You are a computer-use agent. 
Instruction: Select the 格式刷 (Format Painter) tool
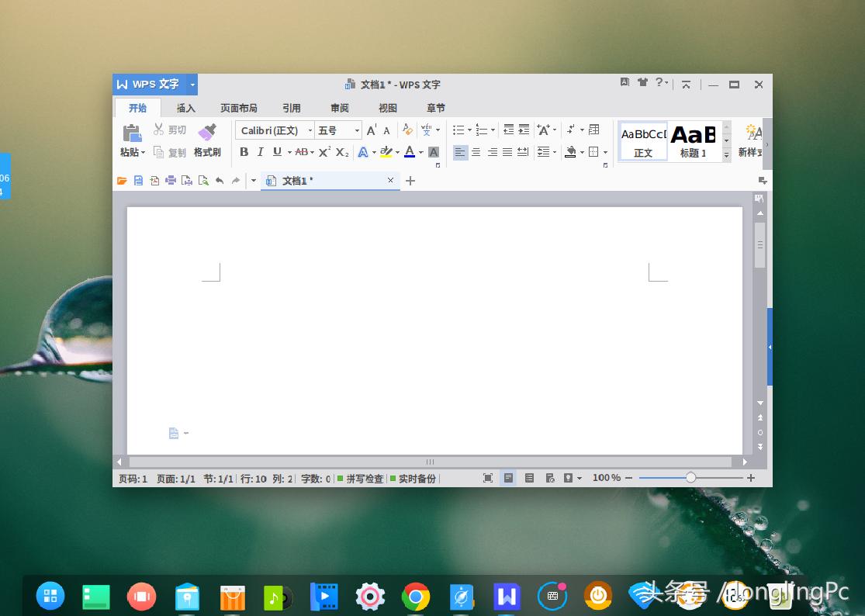(x=208, y=152)
